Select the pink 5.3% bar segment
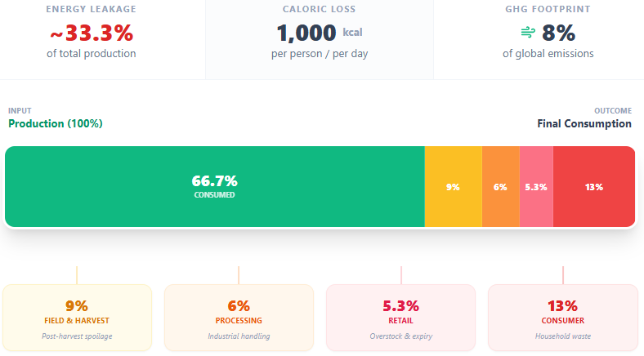The width and height of the screenshot is (644, 356). point(536,186)
